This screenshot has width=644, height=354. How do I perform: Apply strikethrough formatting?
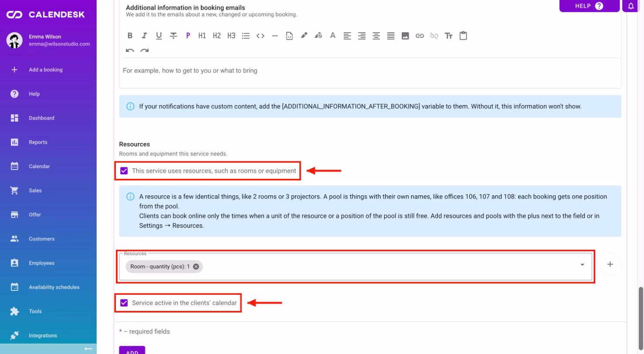[x=173, y=36]
